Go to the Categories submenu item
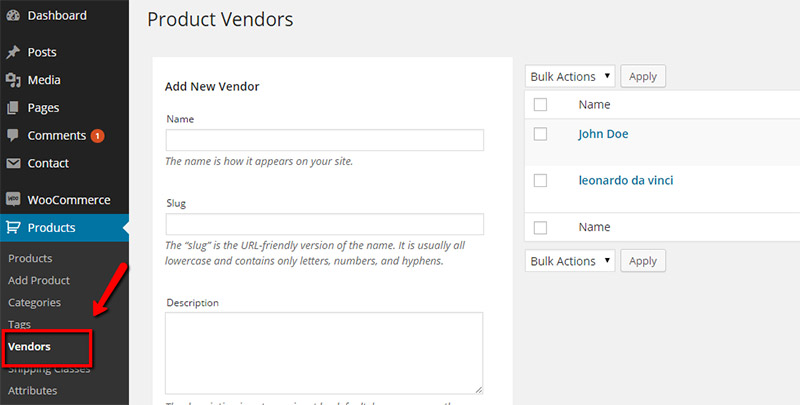This screenshot has height=405, width=800. [34, 302]
